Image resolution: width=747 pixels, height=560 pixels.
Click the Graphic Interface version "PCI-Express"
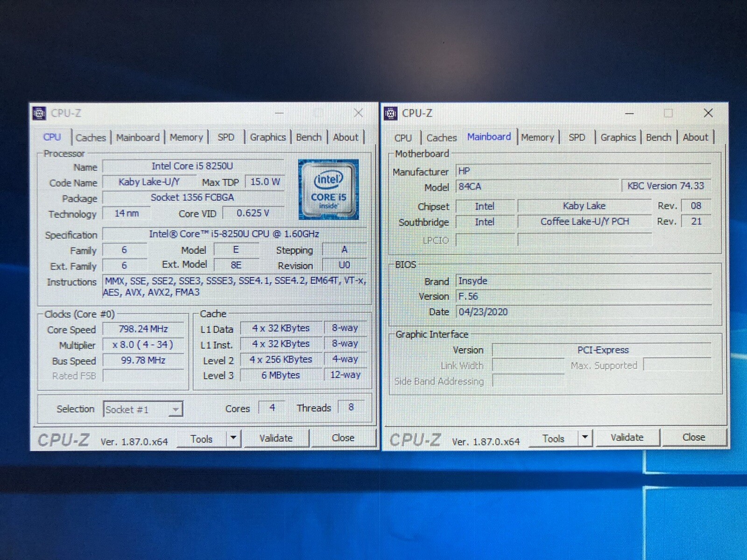point(602,350)
